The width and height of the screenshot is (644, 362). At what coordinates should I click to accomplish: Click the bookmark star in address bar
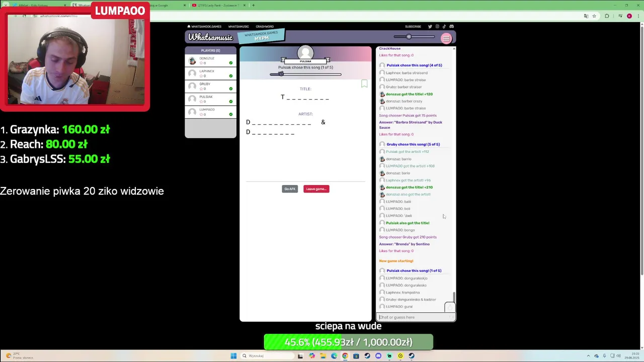point(594,16)
